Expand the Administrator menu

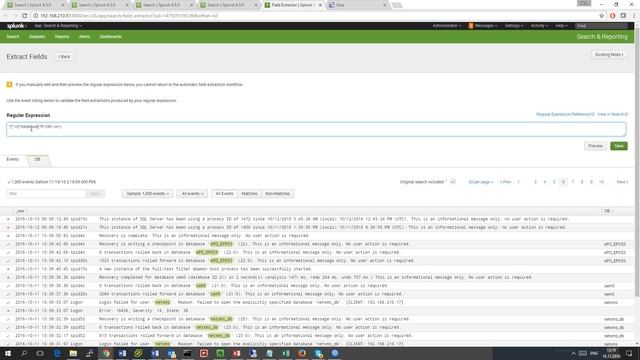tap(447, 26)
